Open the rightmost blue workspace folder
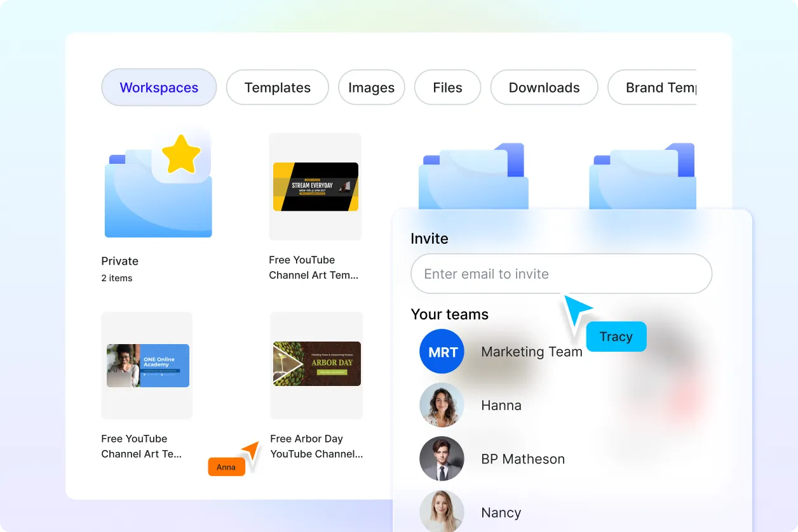 tap(642, 178)
